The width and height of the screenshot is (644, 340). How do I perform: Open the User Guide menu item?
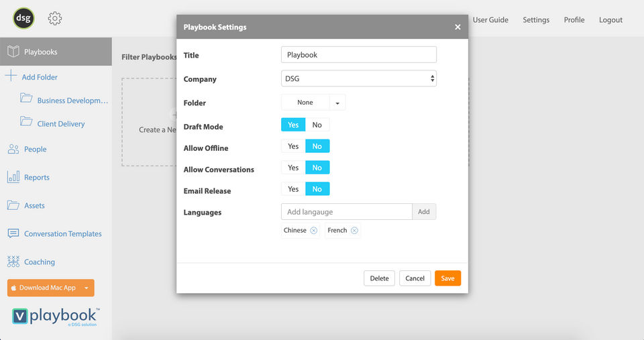pyautogui.click(x=490, y=20)
